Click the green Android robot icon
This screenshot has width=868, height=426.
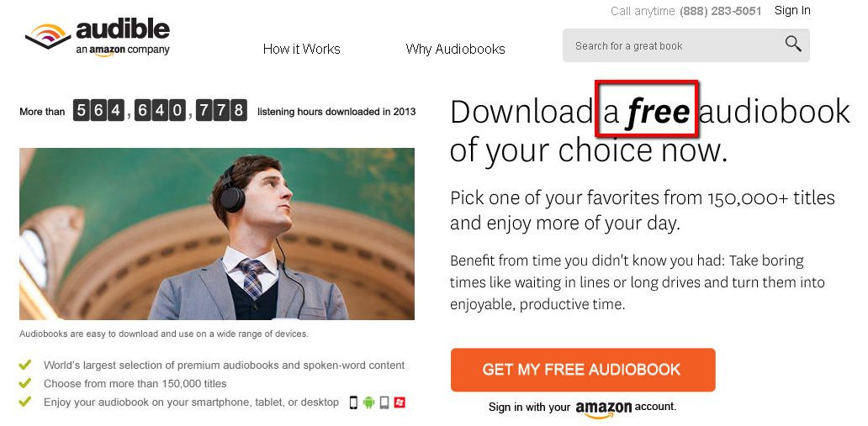(x=368, y=402)
